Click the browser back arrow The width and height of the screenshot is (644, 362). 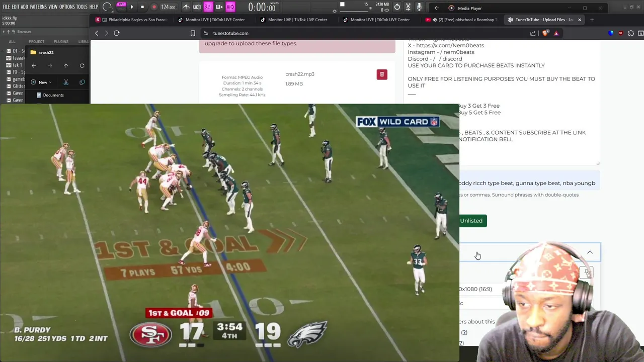coord(97,33)
